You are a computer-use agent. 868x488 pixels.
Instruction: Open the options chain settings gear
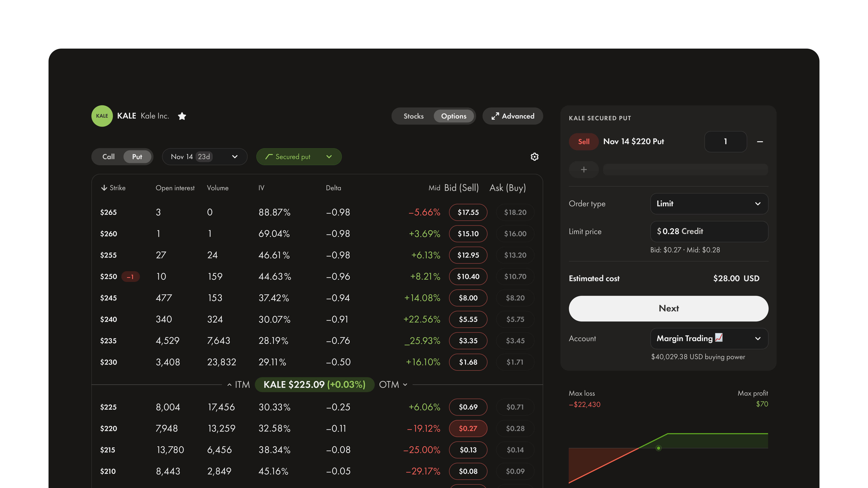(x=535, y=157)
